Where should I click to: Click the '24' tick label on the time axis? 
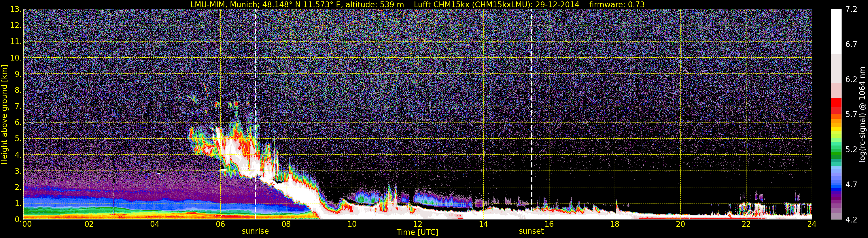(x=812, y=224)
